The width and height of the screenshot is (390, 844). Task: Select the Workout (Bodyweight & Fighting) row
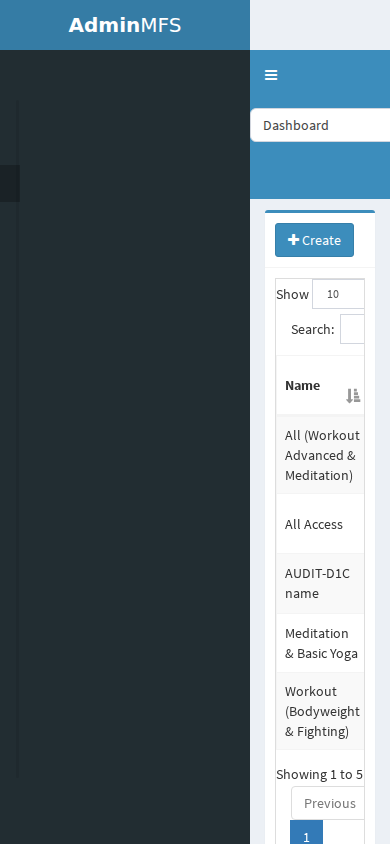coord(320,711)
